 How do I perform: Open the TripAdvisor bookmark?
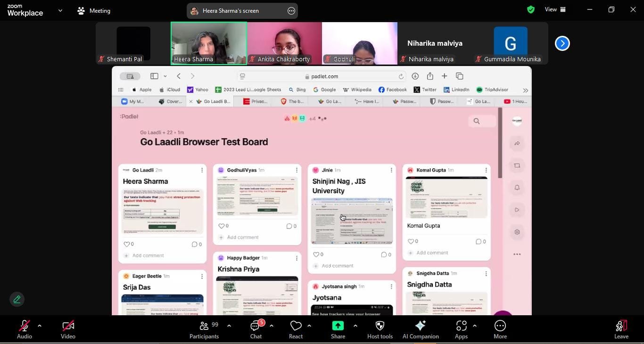tap(492, 90)
